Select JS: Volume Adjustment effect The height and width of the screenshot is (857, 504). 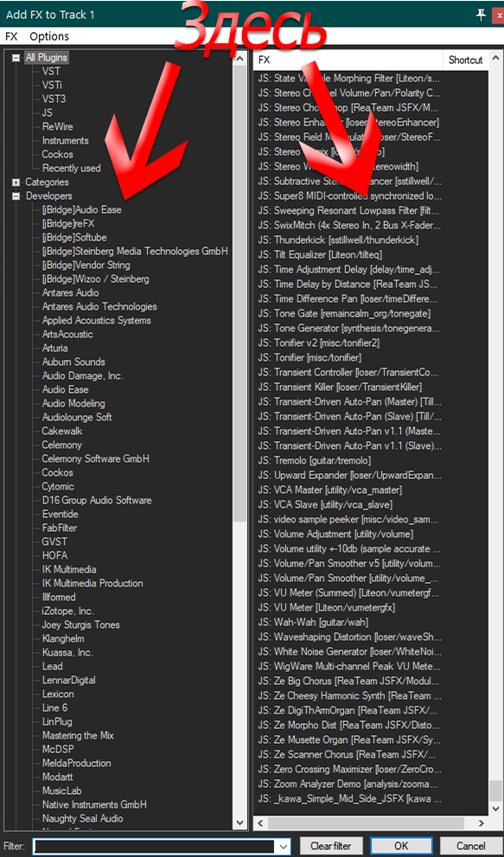(335, 534)
